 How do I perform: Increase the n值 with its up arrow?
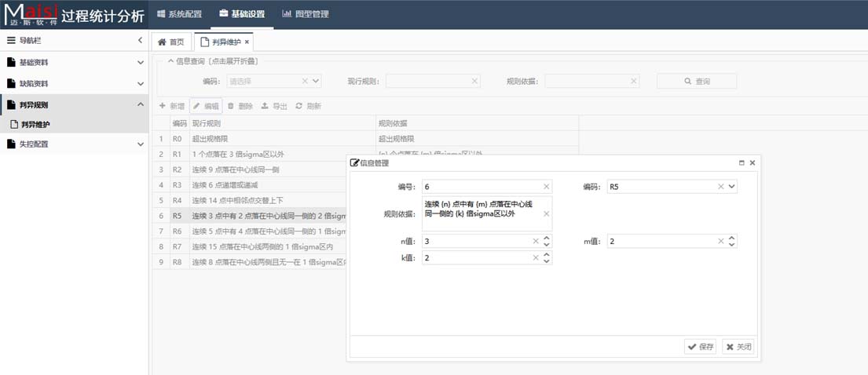547,238
